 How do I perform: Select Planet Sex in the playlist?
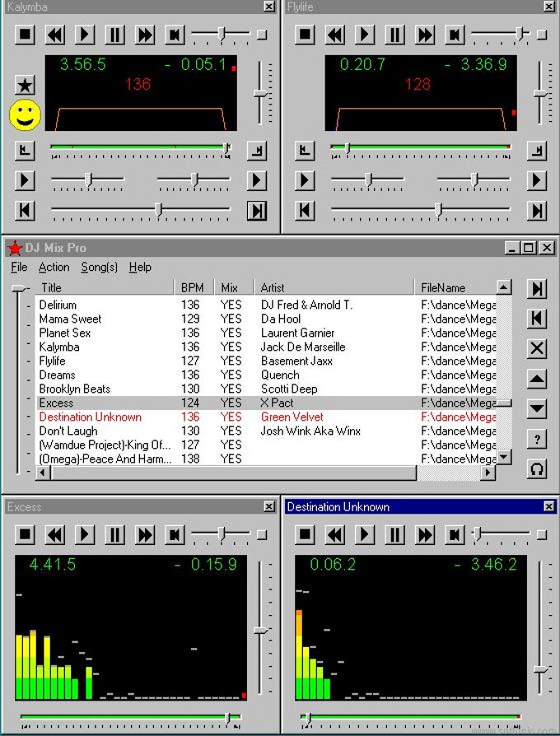(266, 333)
